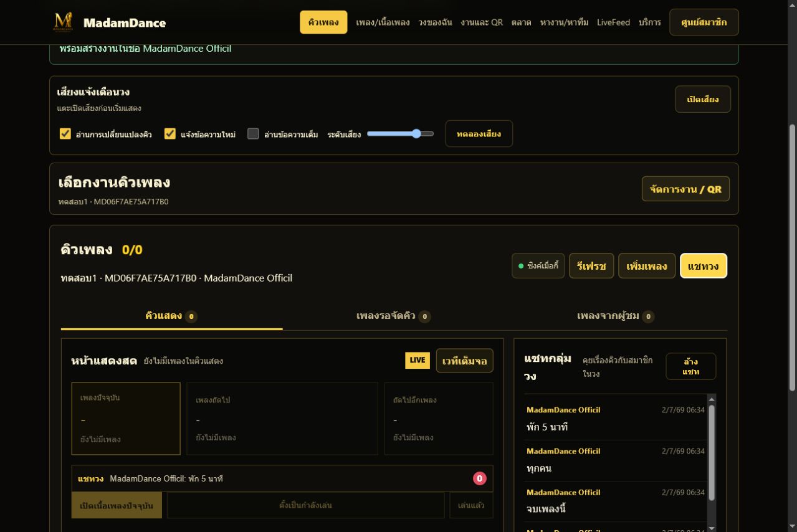This screenshot has width=797, height=532.
Task: Enable the อ่านข้อความเต็ม checkbox
Action: tap(253, 134)
